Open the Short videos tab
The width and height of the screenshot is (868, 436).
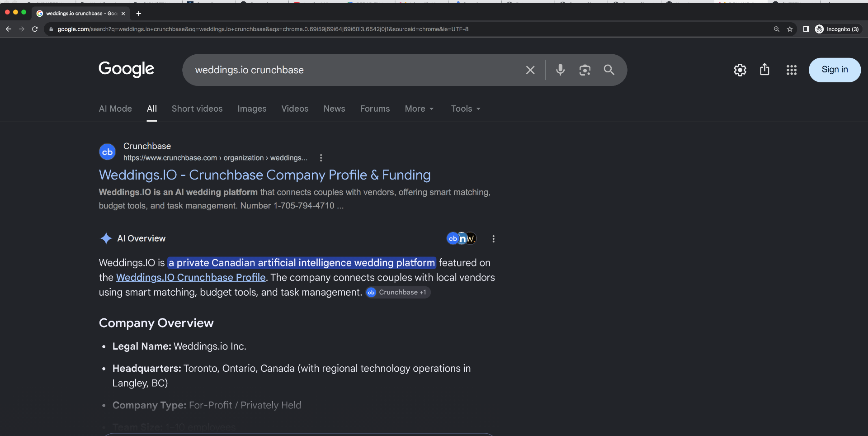pos(197,109)
